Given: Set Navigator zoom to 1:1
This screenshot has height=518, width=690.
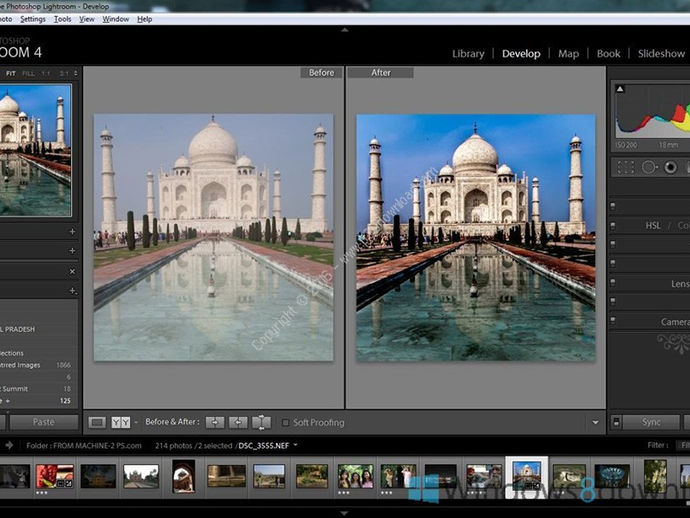Looking at the screenshot, I should coord(46,73).
